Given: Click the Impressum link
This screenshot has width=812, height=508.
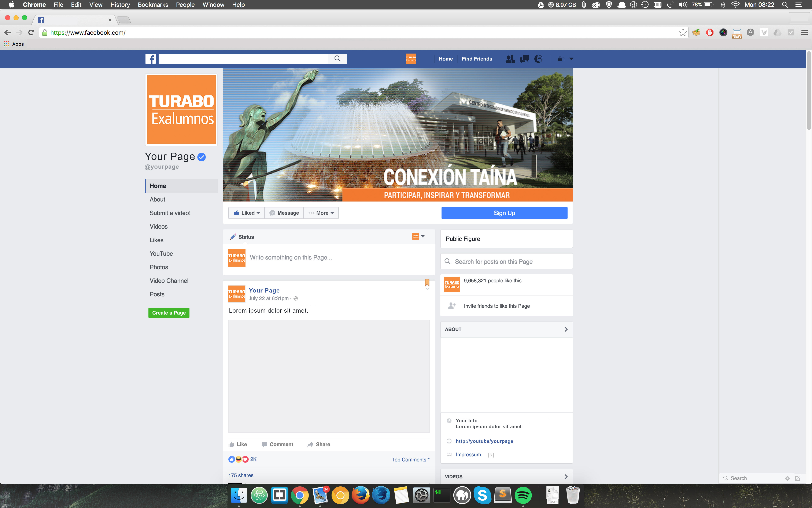Looking at the screenshot, I should 468,455.
